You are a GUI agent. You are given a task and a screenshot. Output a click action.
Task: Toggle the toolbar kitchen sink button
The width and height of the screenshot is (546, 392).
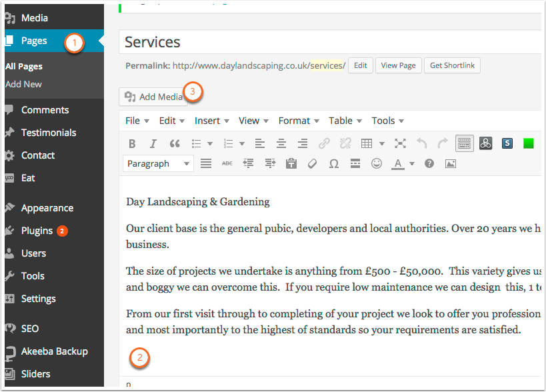tap(464, 143)
